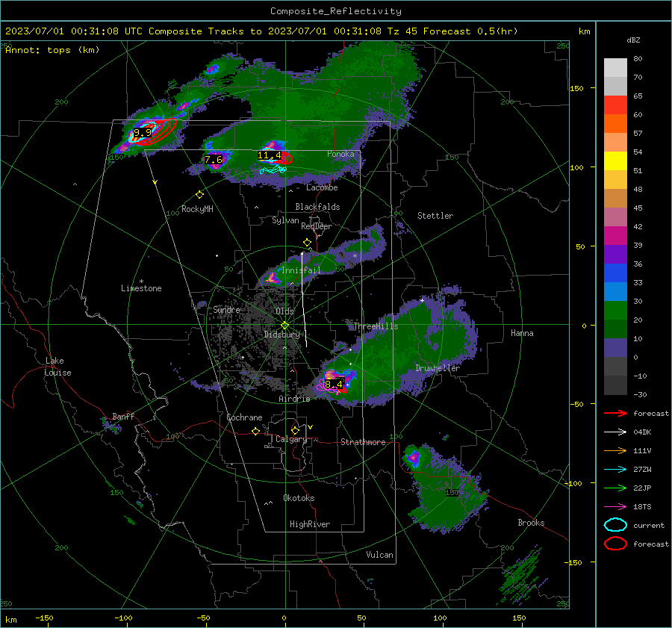Click the Brooks city label
The image size is (672, 628).
click(x=531, y=523)
